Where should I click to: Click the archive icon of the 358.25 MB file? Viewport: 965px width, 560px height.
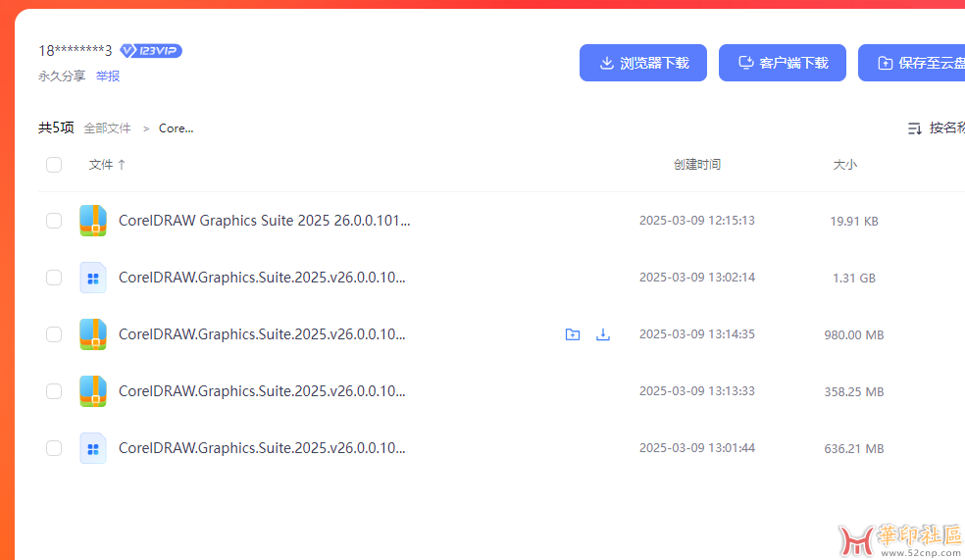pyautogui.click(x=93, y=391)
